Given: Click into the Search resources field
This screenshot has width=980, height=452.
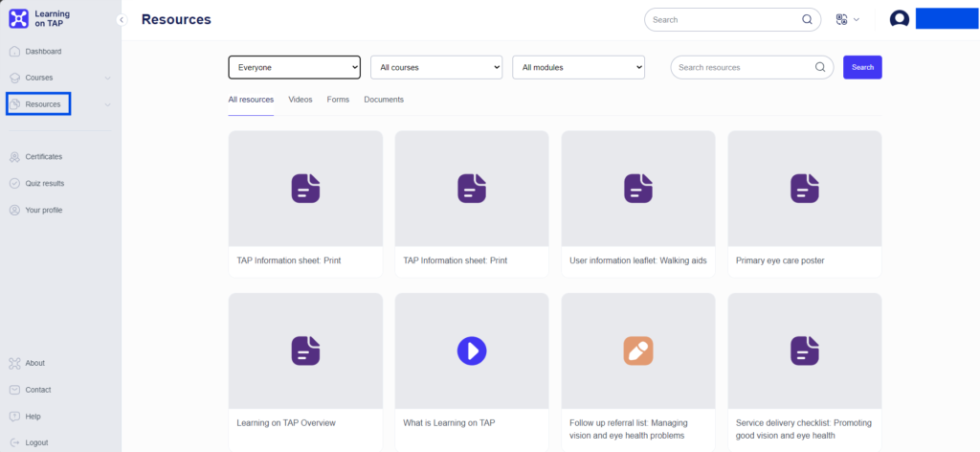Looking at the screenshot, I should (x=742, y=67).
